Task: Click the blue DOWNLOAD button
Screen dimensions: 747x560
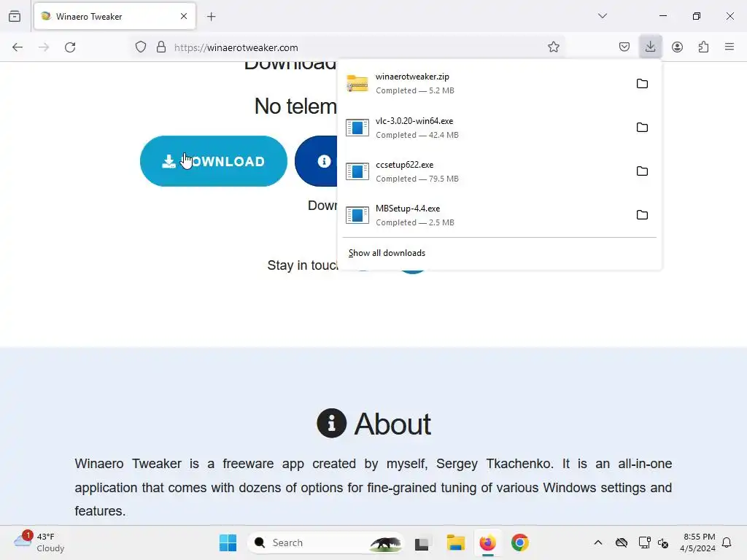Action: coord(214,161)
